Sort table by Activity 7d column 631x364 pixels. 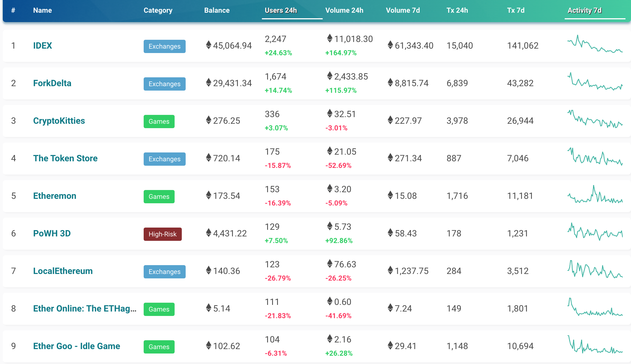click(x=584, y=10)
